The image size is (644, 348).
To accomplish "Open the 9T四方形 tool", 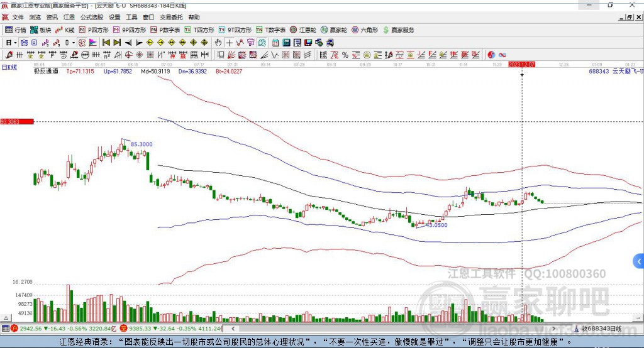I will pos(235,30).
